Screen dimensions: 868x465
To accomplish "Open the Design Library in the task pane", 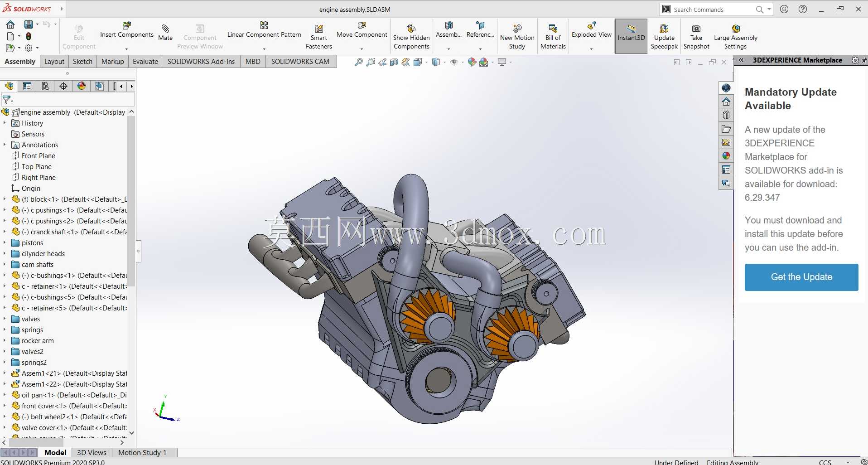I will pyautogui.click(x=726, y=115).
